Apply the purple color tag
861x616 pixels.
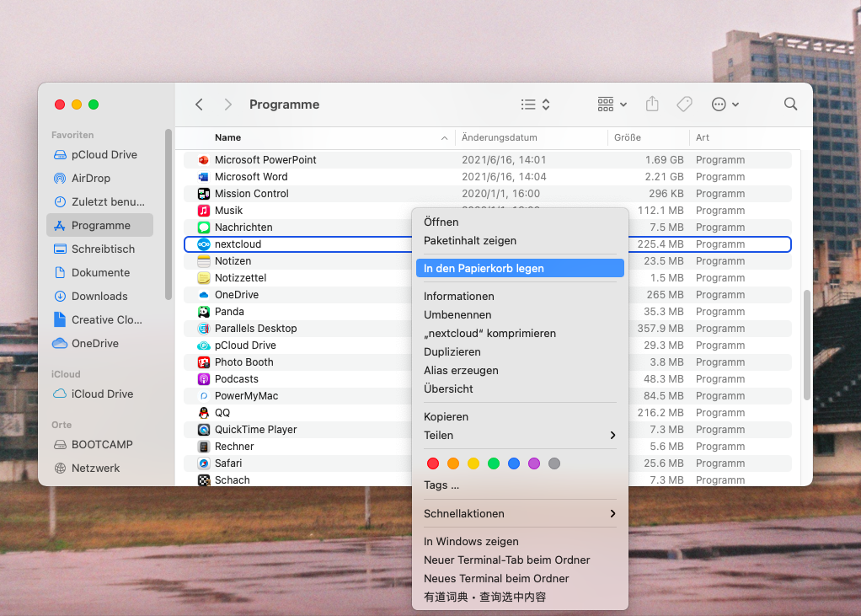[534, 463]
